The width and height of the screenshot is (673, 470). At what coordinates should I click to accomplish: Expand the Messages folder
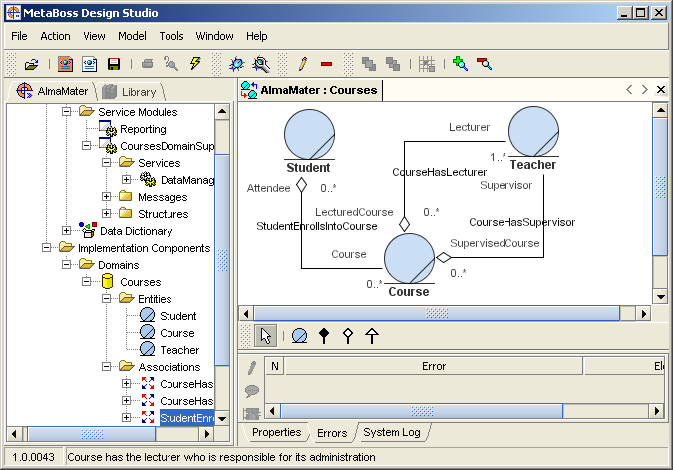coord(106,197)
